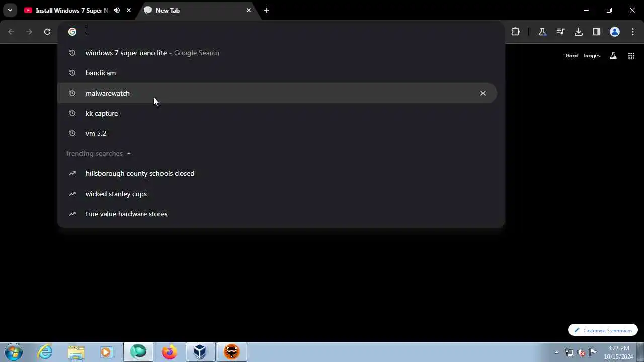644x362 pixels.
Task: Close the New Tab tab
Action: (x=249, y=10)
